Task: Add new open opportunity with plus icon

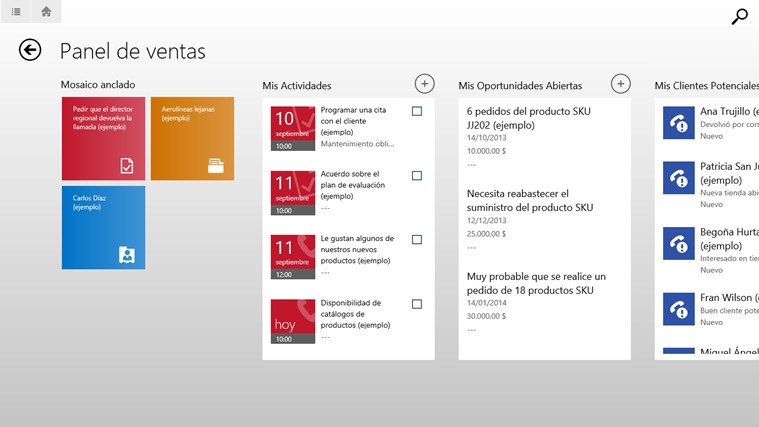Action: tap(620, 84)
